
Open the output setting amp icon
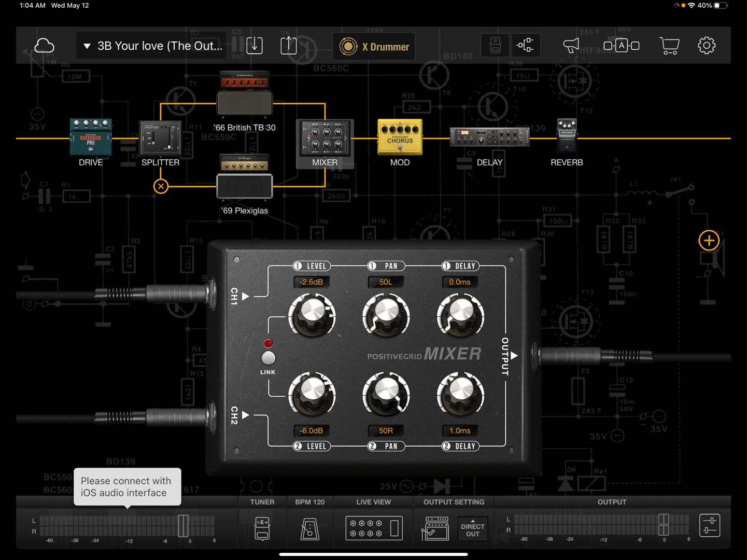436,528
